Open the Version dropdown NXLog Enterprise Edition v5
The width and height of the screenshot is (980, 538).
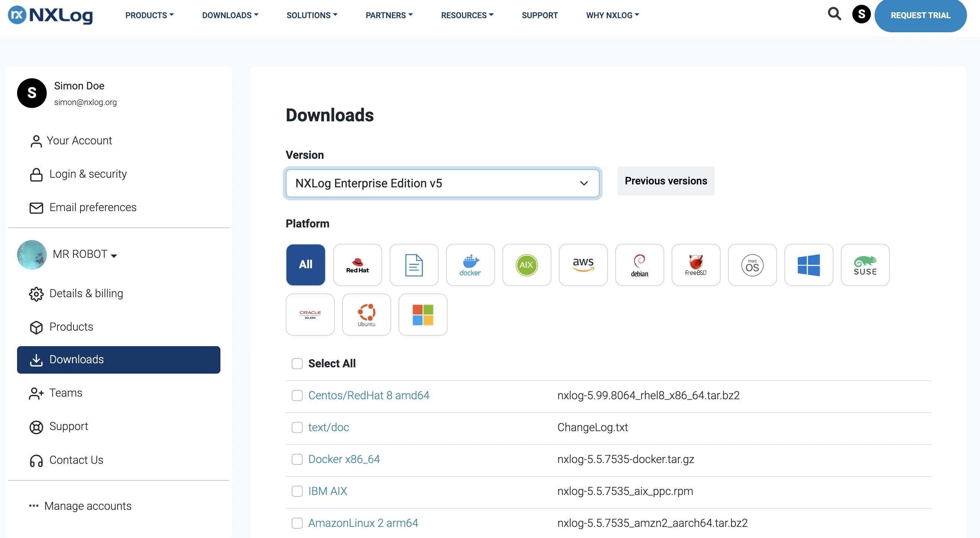pos(442,183)
